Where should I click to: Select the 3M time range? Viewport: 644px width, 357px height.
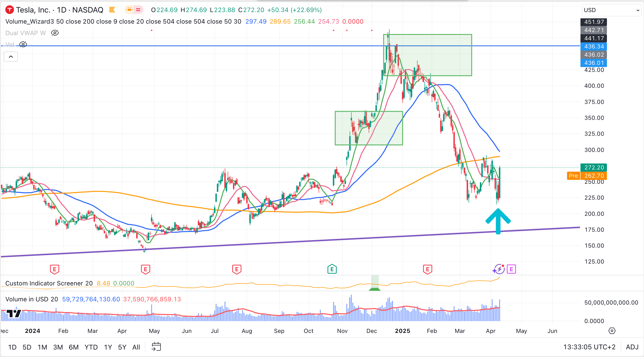pyautogui.click(x=58, y=347)
